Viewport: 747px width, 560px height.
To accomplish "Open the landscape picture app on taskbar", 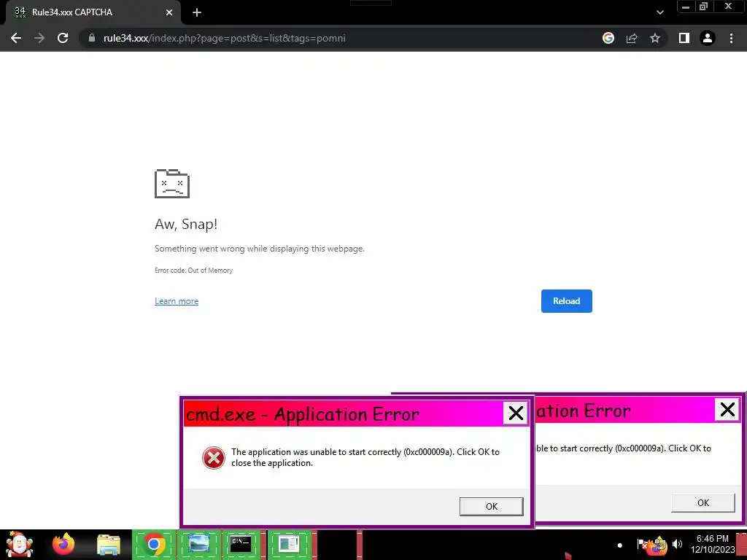I will [198, 544].
